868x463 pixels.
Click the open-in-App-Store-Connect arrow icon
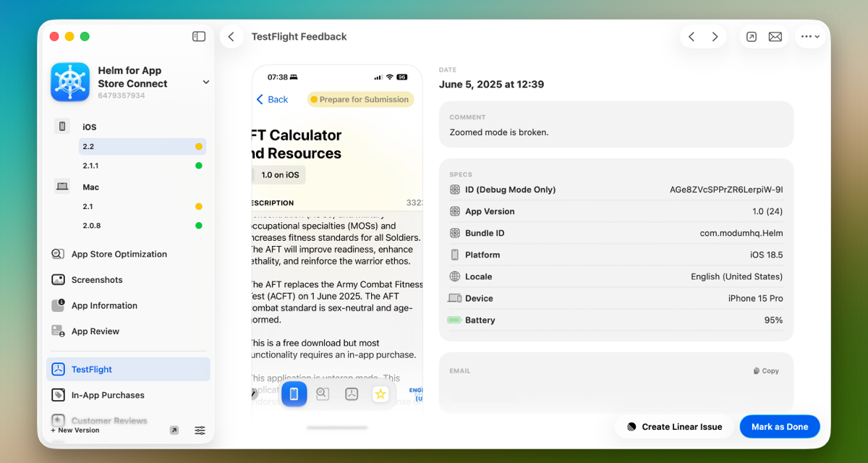[750, 35]
